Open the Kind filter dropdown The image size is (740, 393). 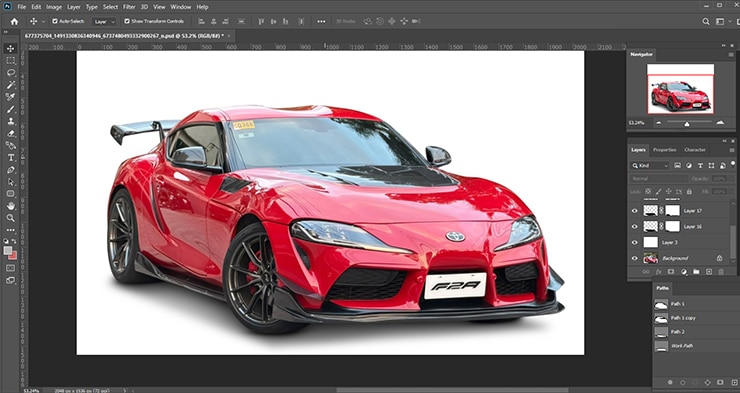[x=650, y=166]
